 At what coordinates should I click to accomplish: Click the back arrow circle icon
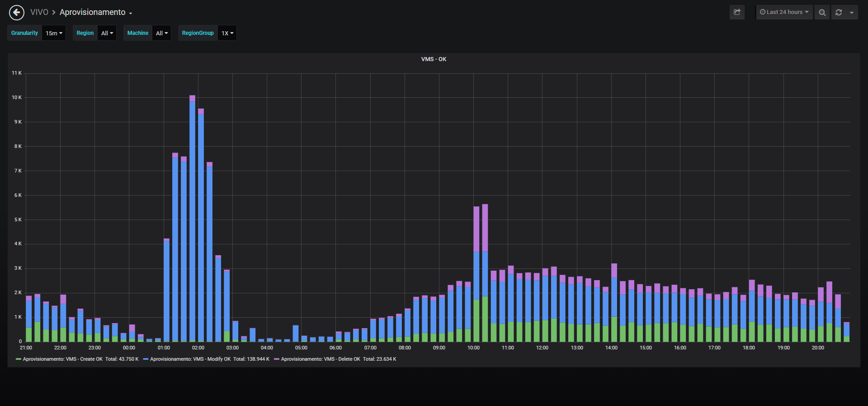pyautogui.click(x=17, y=13)
